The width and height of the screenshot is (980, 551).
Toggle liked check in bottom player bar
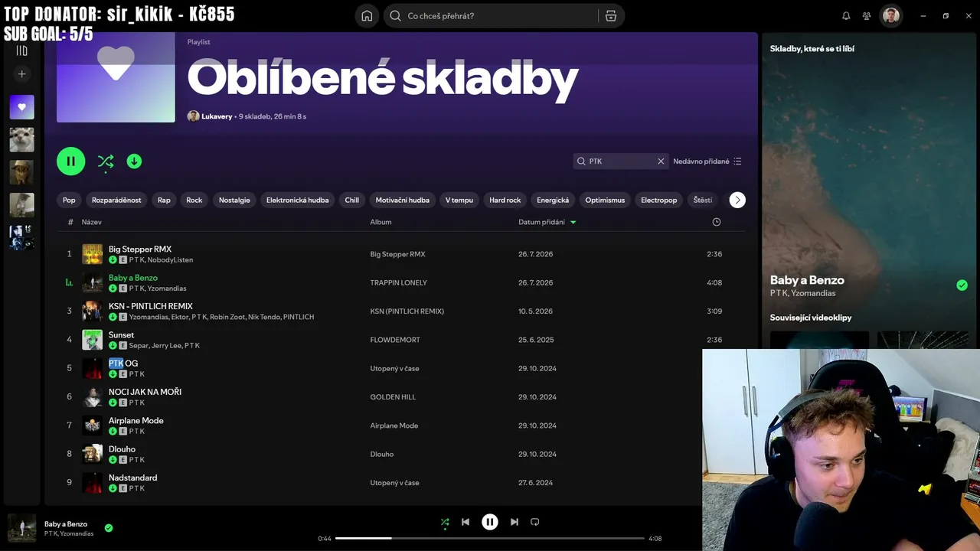click(109, 528)
